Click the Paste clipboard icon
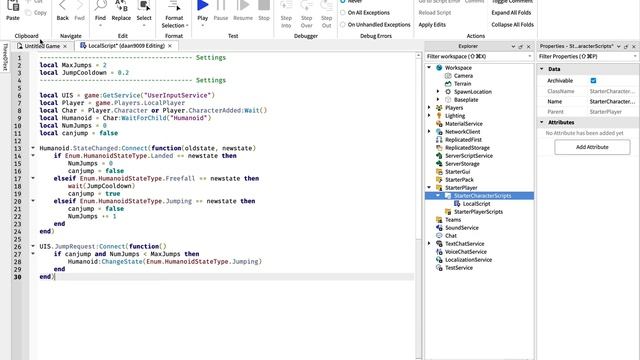Image resolution: width=640 pixels, height=360 pixels. tap(13, 7)
